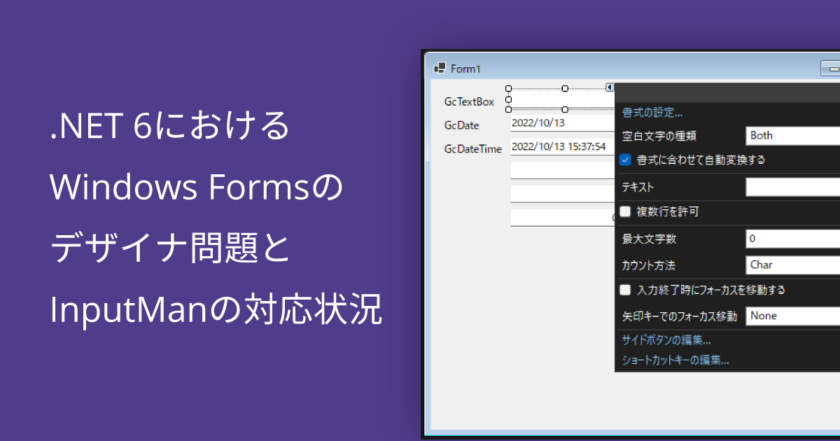
Task: Check 入力終了時にフォーカスを移動する option
Action: point(625,290)
